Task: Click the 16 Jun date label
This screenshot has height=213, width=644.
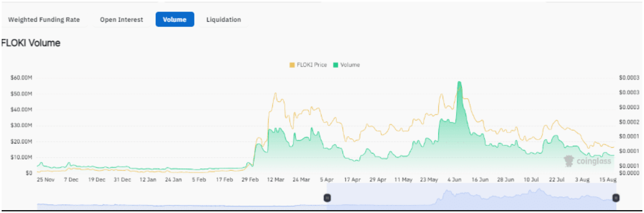Action: (480, 179)
